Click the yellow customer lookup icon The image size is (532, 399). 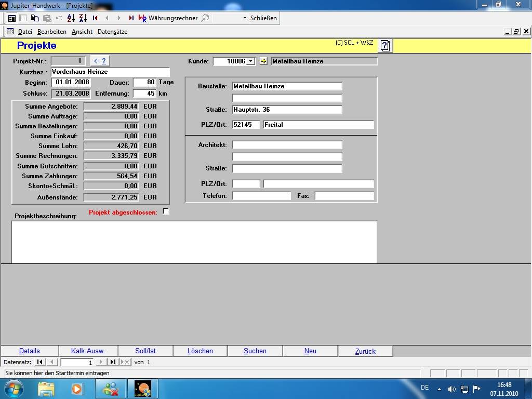coord(263,61)
